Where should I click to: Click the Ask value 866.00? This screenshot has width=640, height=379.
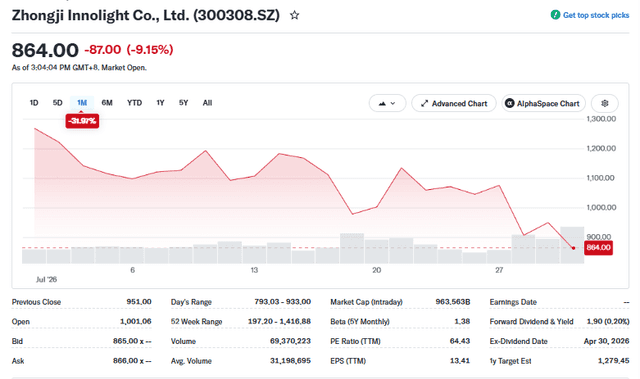132,361
